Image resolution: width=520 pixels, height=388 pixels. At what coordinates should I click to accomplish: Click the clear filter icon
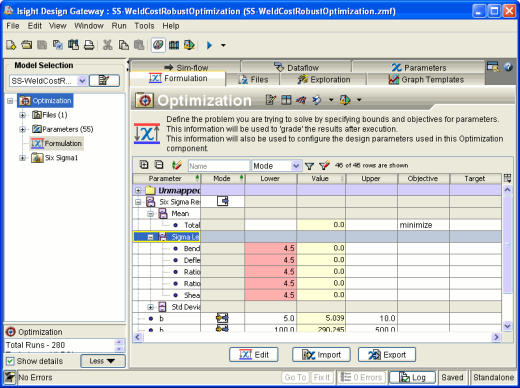tap(324, 165)
